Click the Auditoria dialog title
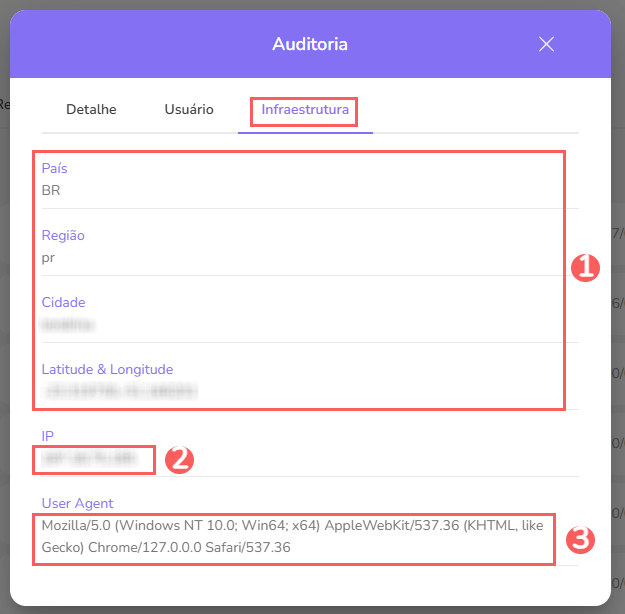This screenshot has height=614, width=625. point(310,44)
